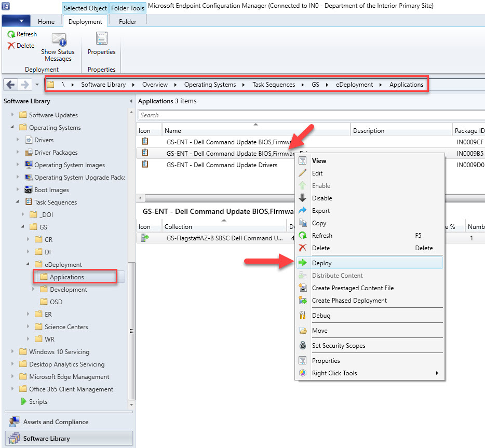Image resolution: width=485 pixels, height=448 pixels.
Task: Expand the Science Centers folder node
Action: [x=28, y=327]
